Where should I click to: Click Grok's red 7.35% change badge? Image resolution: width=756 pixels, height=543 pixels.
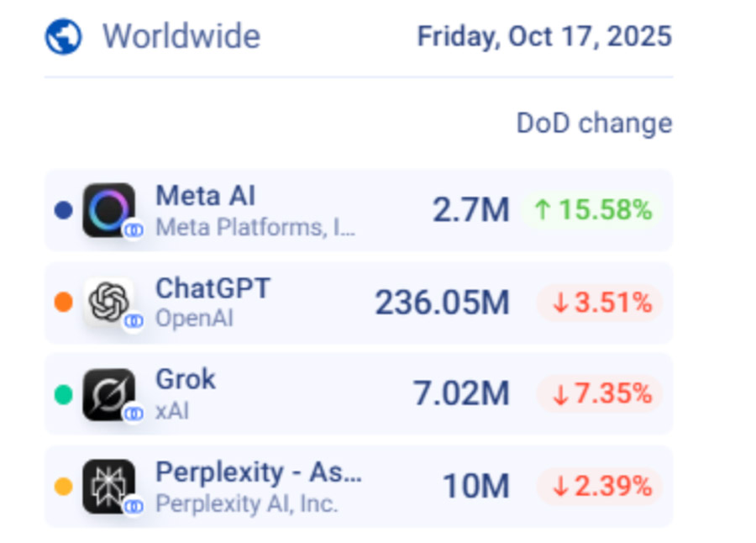coord(600,393)
